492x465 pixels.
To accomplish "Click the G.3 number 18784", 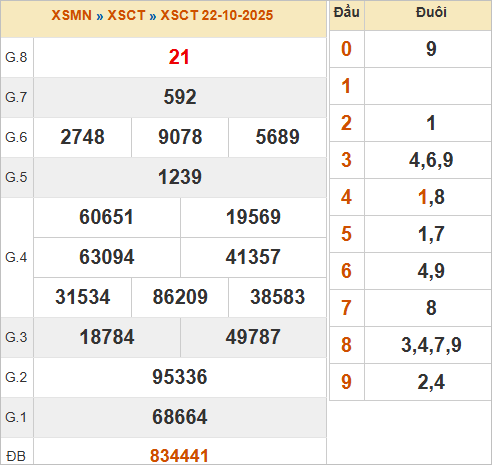I will coord(107,337).
